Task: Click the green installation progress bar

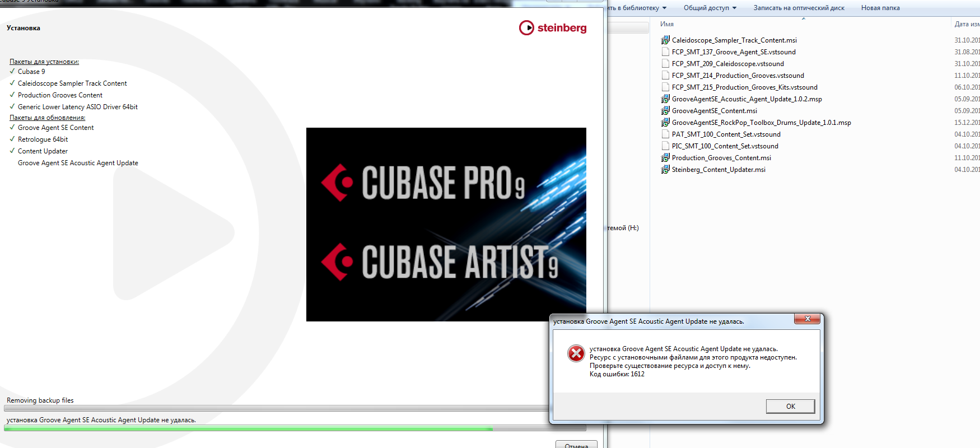Action: (x=295, y=428)
